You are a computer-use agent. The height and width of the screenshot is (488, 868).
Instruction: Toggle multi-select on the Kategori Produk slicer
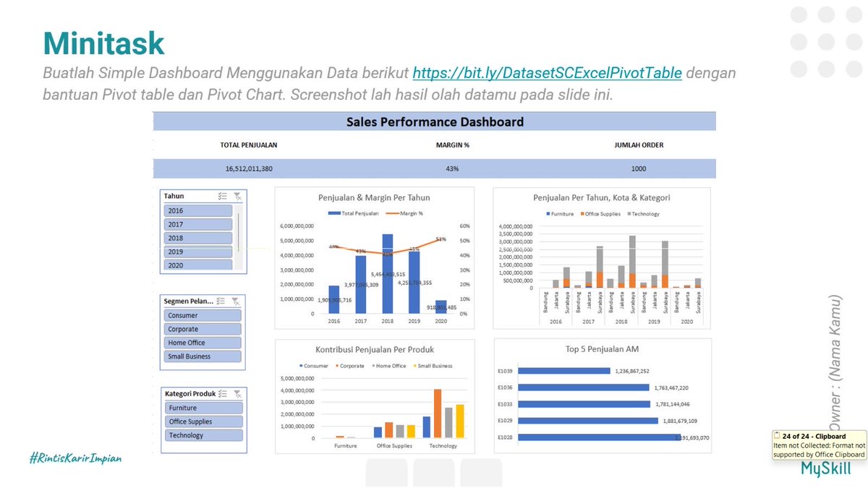(223, 394)
